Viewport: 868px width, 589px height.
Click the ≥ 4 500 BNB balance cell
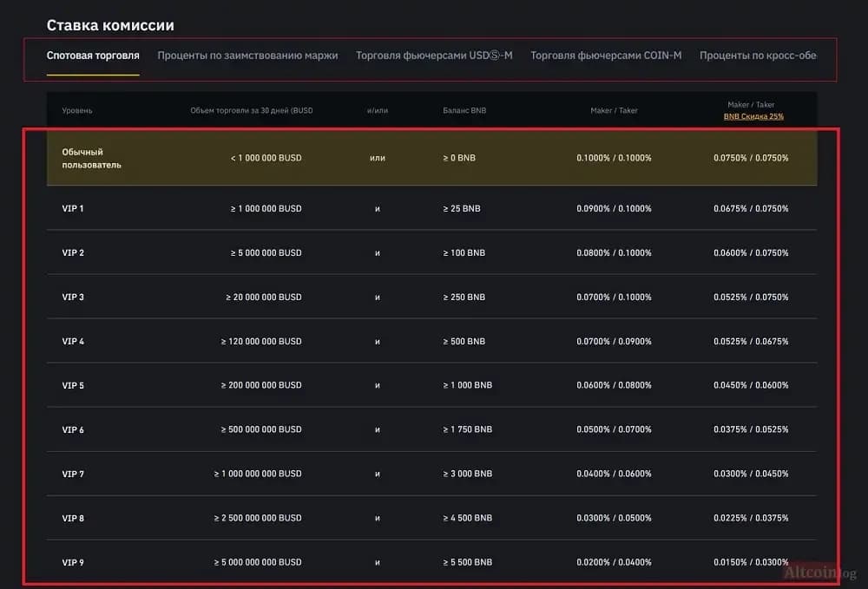tap(467, 518)
